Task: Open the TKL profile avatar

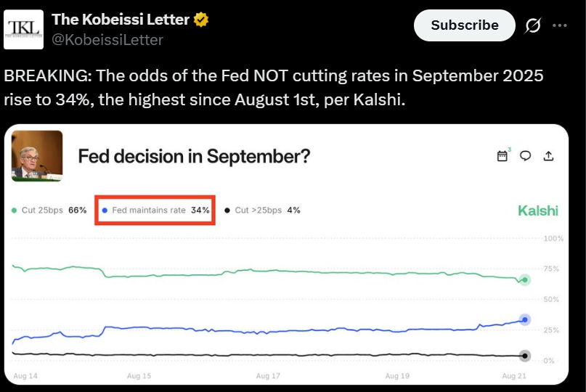Action: click(23, 30)
